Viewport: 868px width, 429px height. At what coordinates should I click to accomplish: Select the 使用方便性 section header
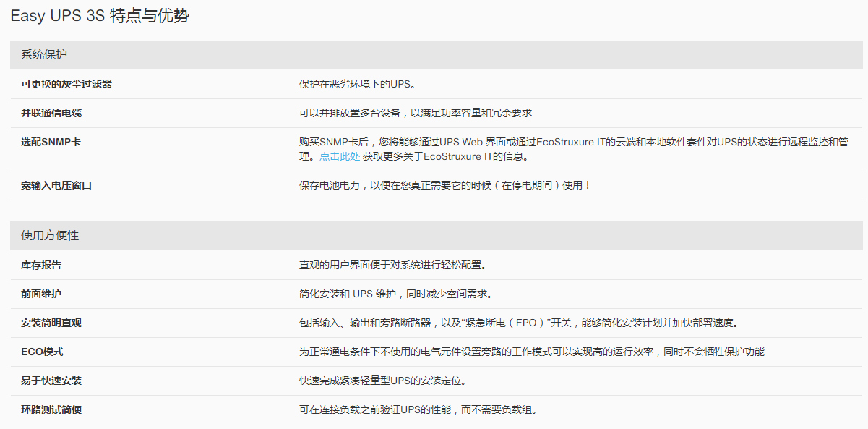[50, 236]
